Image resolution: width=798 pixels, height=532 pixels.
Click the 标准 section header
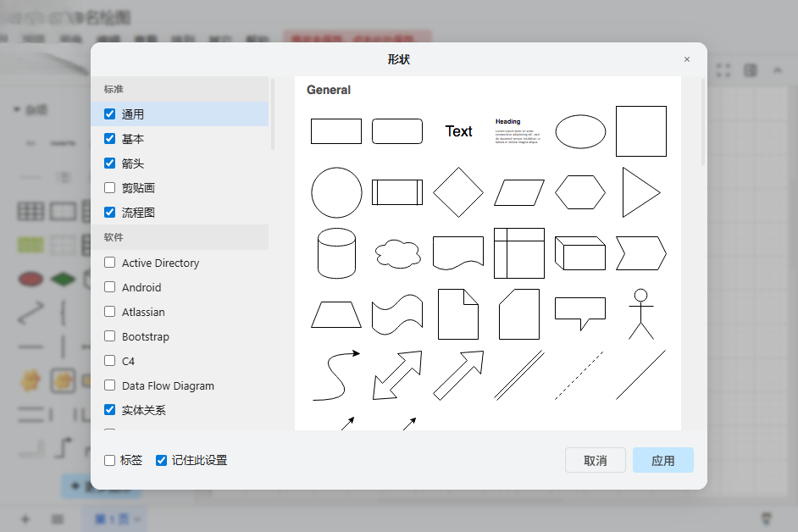pos(180,89)
